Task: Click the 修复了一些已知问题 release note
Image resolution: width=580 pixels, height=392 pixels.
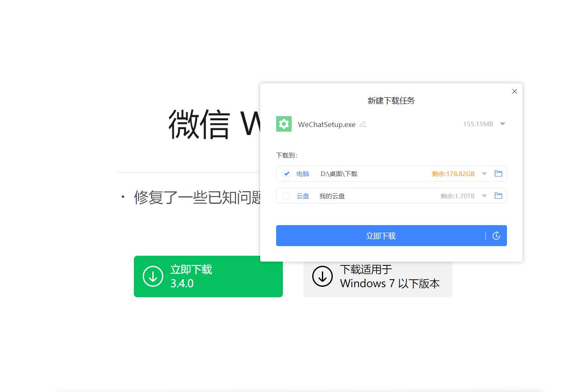Action: tap(197, 197)
